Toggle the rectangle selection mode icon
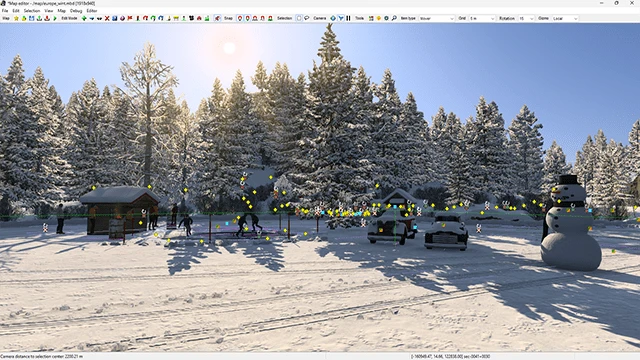The width and height of the screenshot is (640, 360). pyautogui.click(x=299, y=18)
